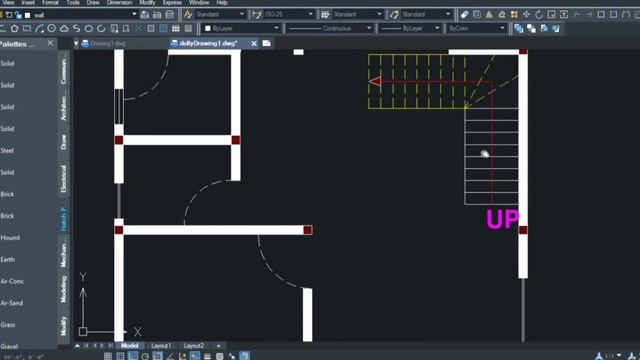Click the Table tool icon
This screenshot has width=640, height=360.
coord(176,29)
